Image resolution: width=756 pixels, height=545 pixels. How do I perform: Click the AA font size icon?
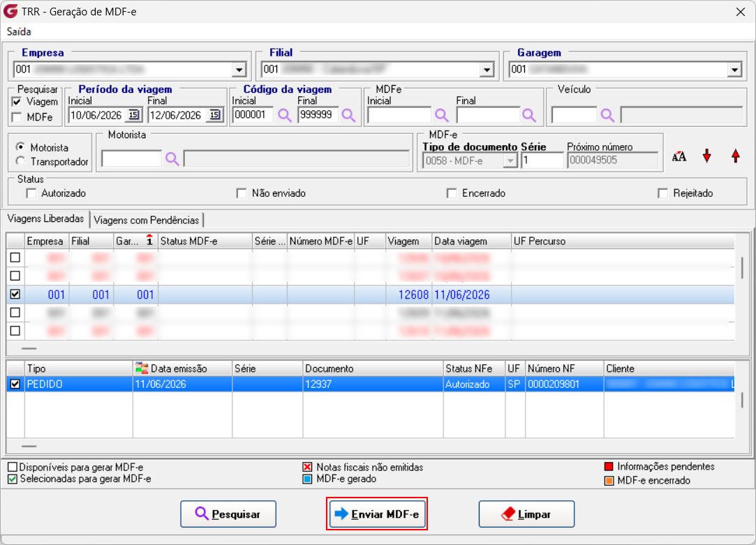(x=679, y=156)
